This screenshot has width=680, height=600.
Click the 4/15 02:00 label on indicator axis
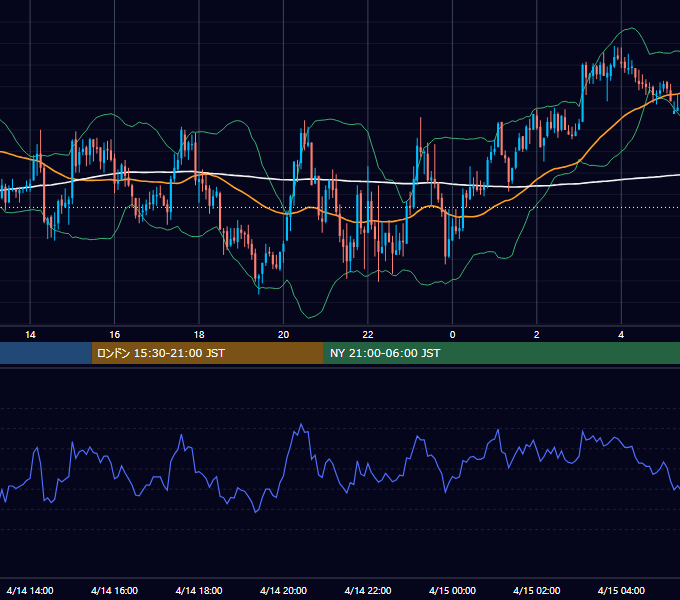(536, 590)
